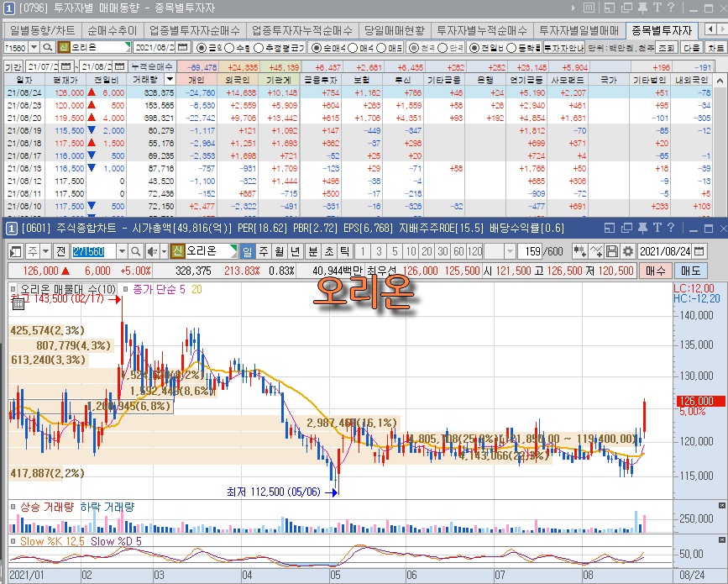The image size is (728, 584).
Task: Click the candlestick chart settings icon
Action: (x=579, y=251)
